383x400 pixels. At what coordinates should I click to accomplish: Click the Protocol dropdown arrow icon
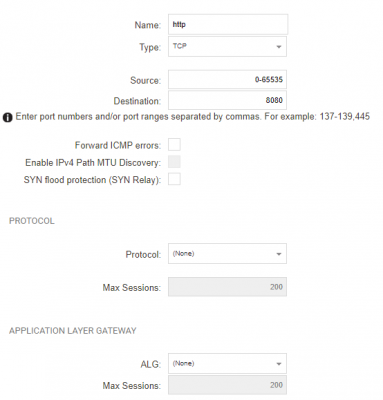[279, 254]
